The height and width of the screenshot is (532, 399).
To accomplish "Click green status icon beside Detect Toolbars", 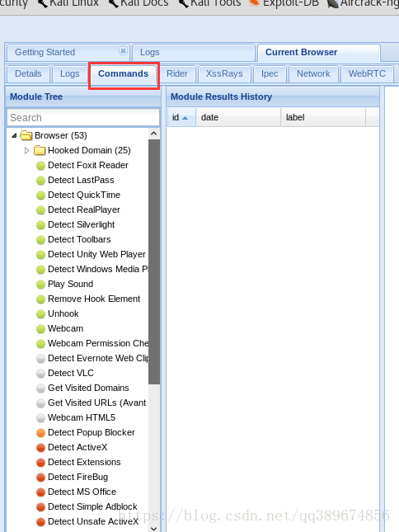I will (x=40, y=240).
